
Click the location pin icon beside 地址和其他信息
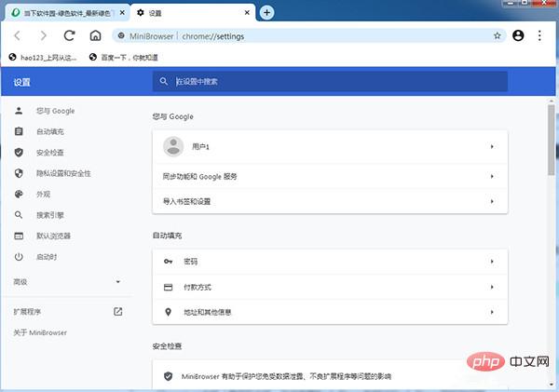click(x=168, y=312)
